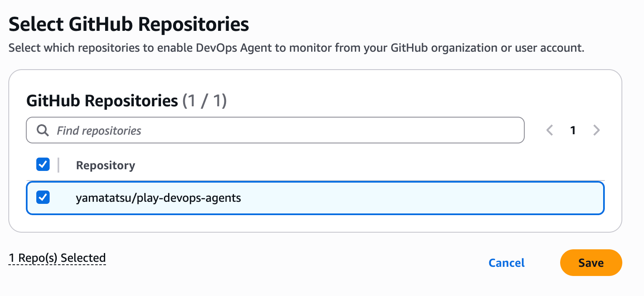
Task: Click the empty right end of the search field
Action: click(x=480, y=130)
